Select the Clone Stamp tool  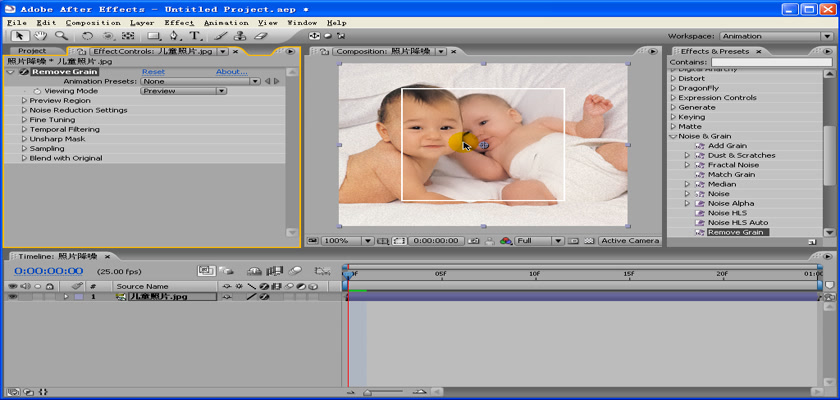(x=241, y=36)
